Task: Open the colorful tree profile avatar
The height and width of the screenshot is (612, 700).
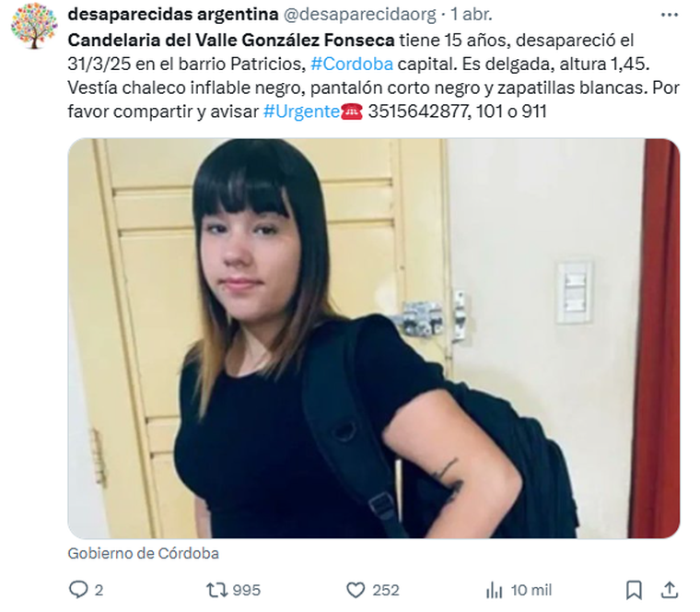Action: click(x=34, y=26)
